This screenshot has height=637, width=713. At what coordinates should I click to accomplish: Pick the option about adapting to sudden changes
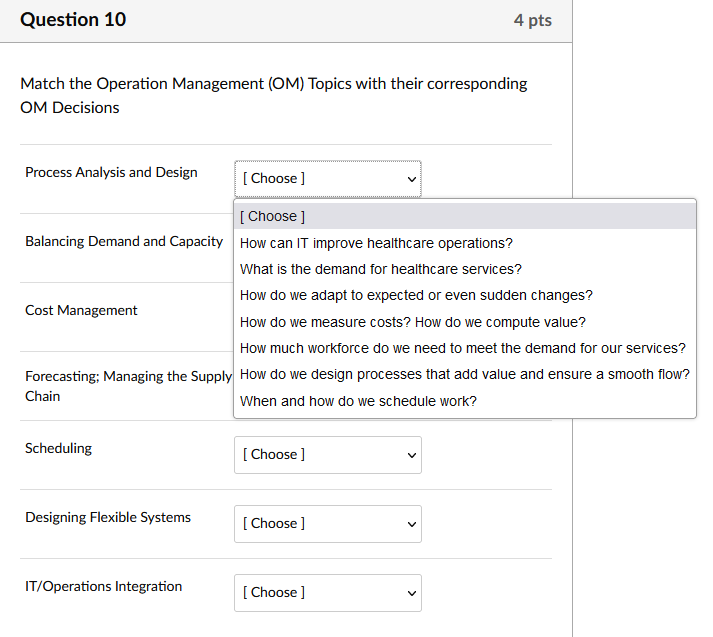(416, 295)
